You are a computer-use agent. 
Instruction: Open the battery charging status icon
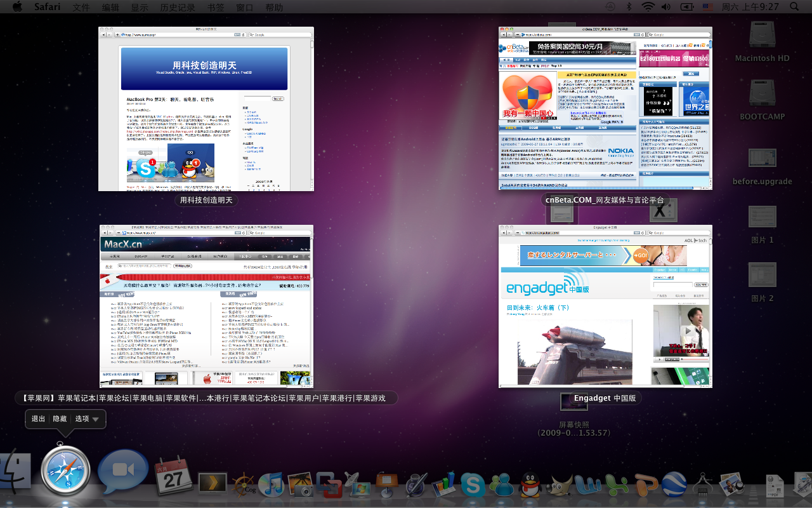click(x=687, y=7)
